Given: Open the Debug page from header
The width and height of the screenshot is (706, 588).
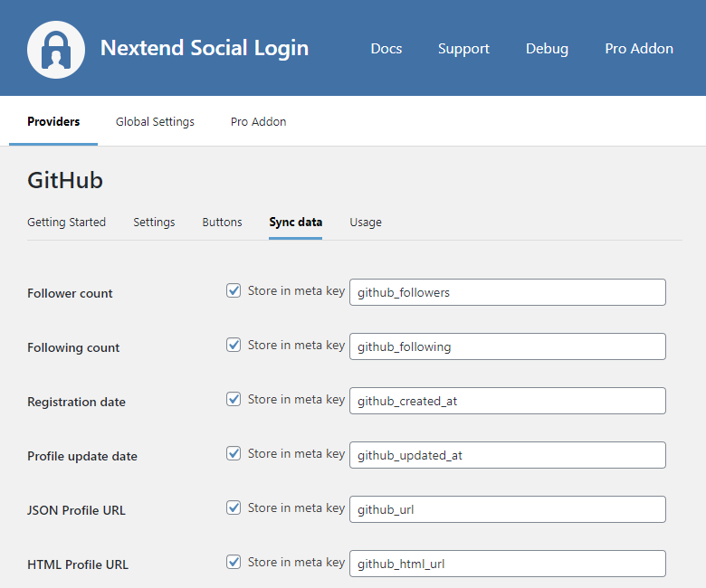Looking at the screenshot, I should [547, 49].
